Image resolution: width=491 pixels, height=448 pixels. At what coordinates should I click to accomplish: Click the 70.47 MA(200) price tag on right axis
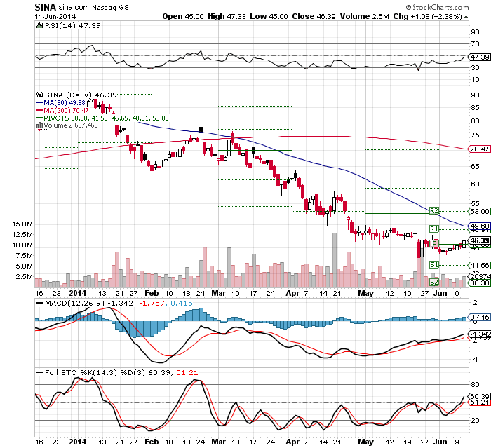pos(479,149)
